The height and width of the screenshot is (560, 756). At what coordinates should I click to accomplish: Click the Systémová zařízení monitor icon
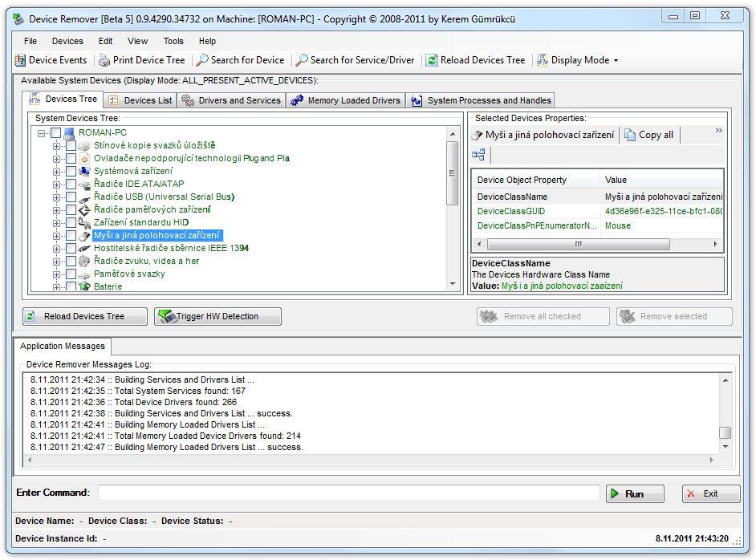[84, 172]
